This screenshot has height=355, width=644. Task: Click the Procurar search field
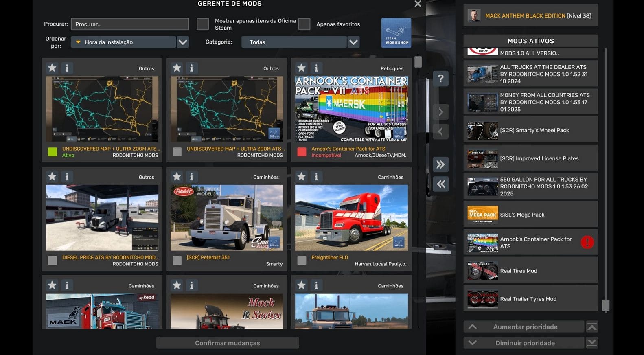[x=130, y=24]
